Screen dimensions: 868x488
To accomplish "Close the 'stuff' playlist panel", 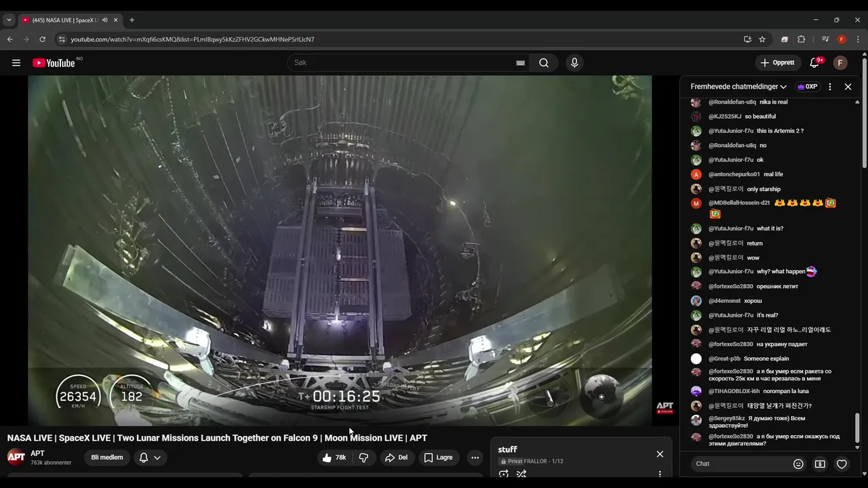I will [660, 454].
